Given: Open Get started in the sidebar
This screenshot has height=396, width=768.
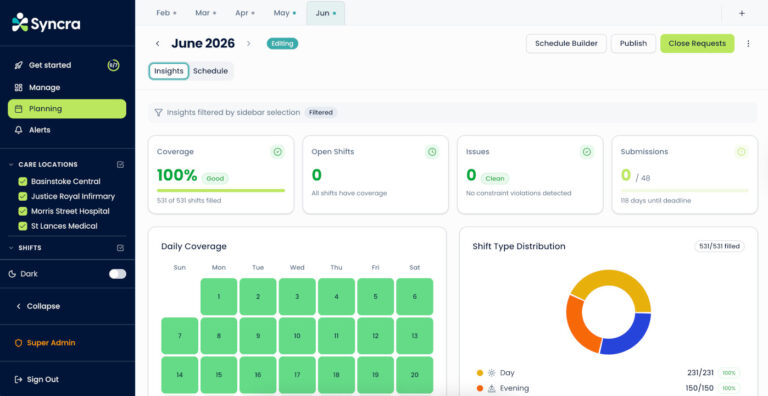Looking at the screenshot, I should 67,65.
